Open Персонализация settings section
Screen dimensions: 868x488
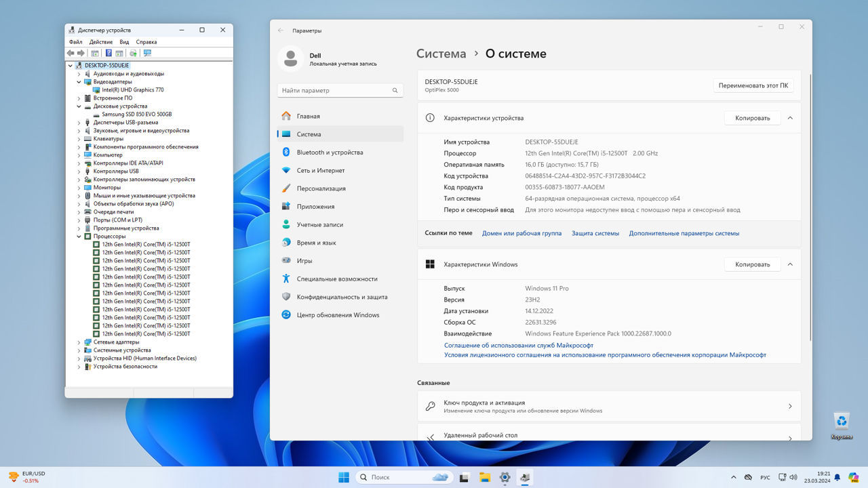pyautogui.click(x=340, y=188)
